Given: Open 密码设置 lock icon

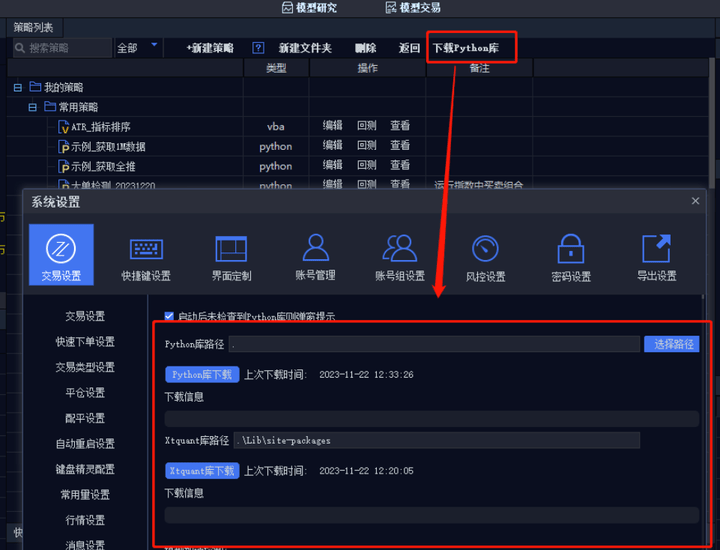Looking at the screenshot, I should pyautogui.click(x=570, y=248).
